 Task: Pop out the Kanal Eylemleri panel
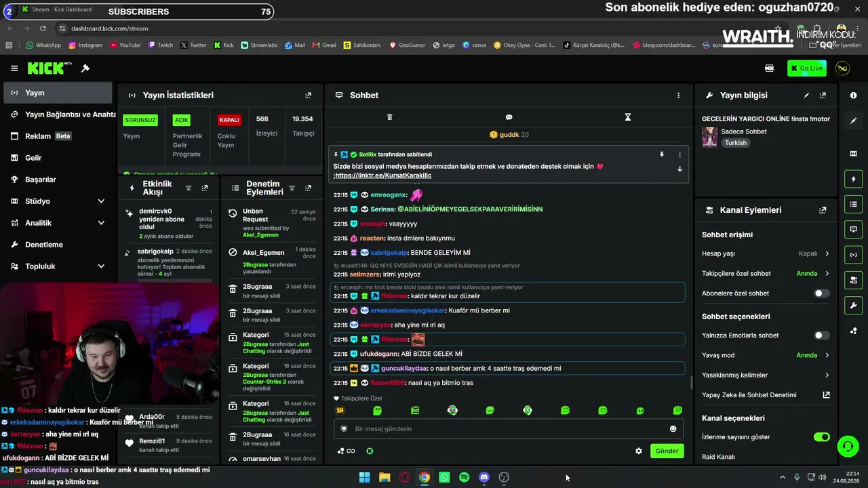tap(823, 210)
